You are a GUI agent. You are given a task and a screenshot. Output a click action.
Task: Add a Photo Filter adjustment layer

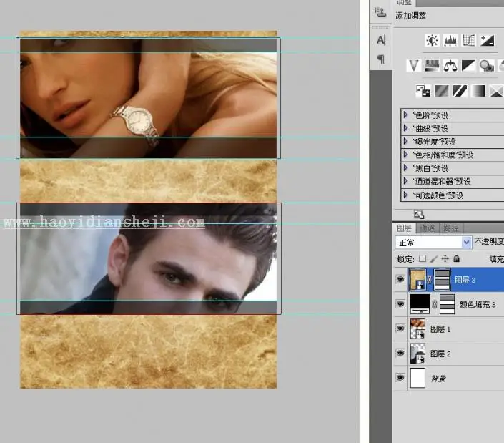(x=487, y=66)
